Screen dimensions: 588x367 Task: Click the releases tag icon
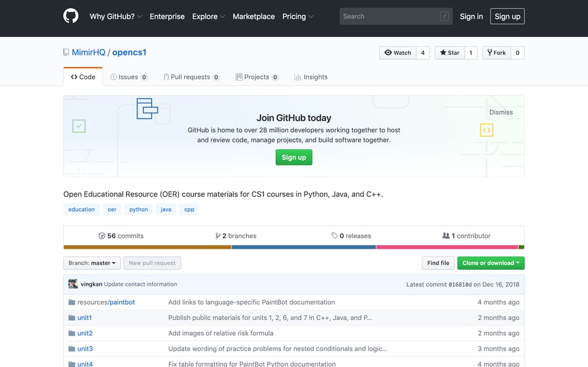[x=335, y=236]
